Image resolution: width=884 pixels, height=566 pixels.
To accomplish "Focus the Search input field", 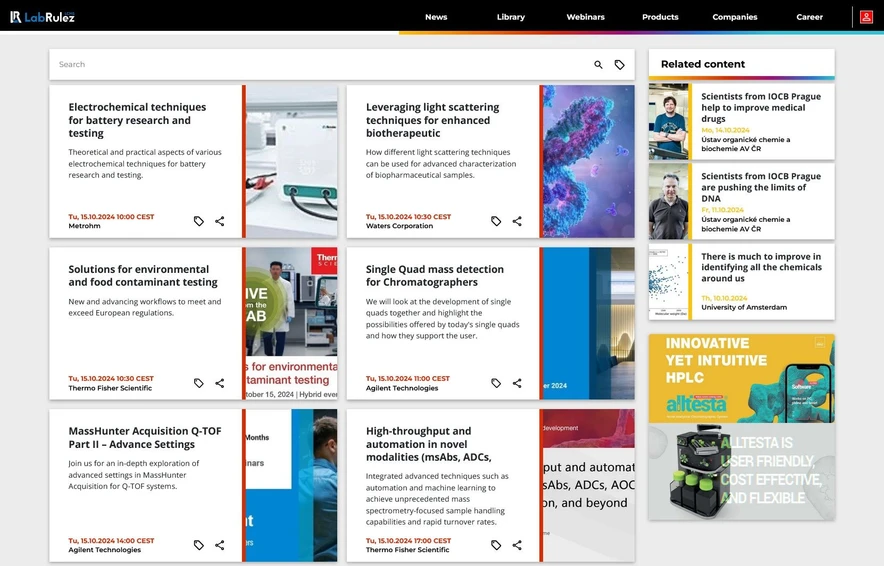I will click(320, 65).
